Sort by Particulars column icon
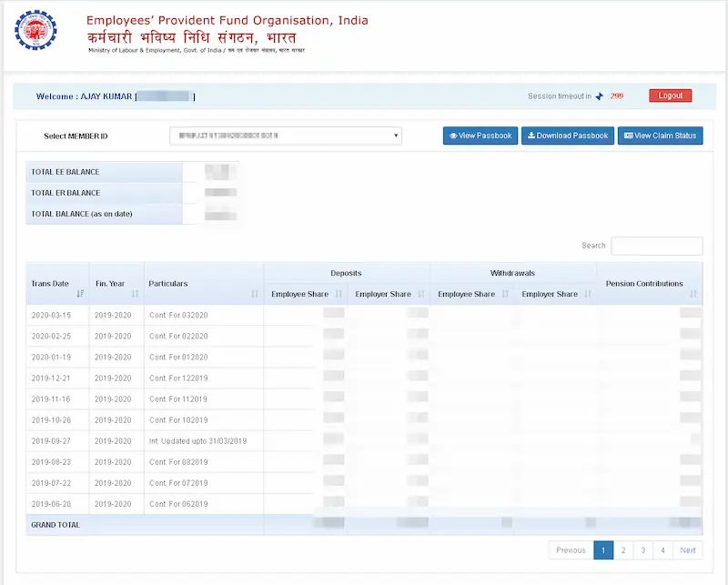Viewport: 728px width, 585px height. 255,294
